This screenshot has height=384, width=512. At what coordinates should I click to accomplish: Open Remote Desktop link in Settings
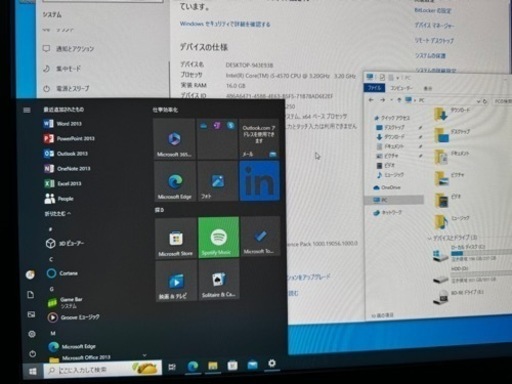(x=434, y=40)
